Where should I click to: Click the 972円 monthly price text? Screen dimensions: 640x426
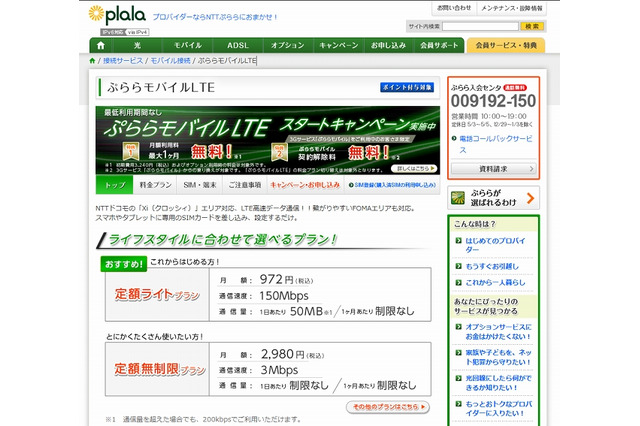tap(286, 280)
